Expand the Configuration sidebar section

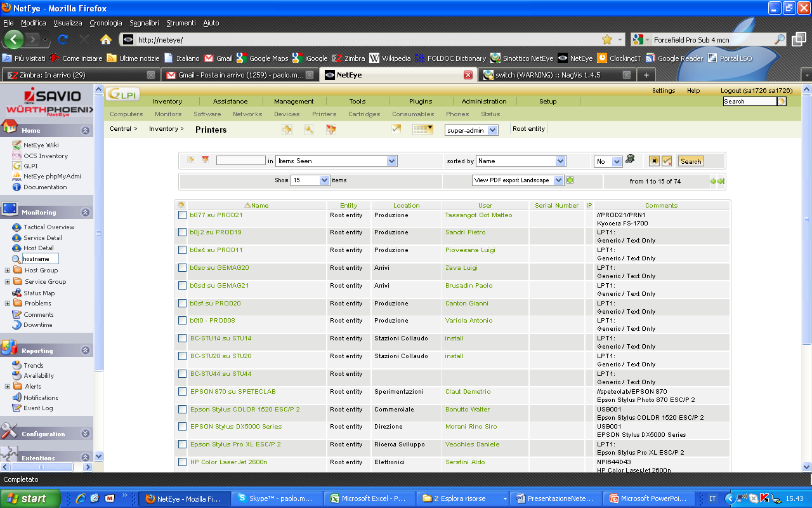tap(85, 434)
